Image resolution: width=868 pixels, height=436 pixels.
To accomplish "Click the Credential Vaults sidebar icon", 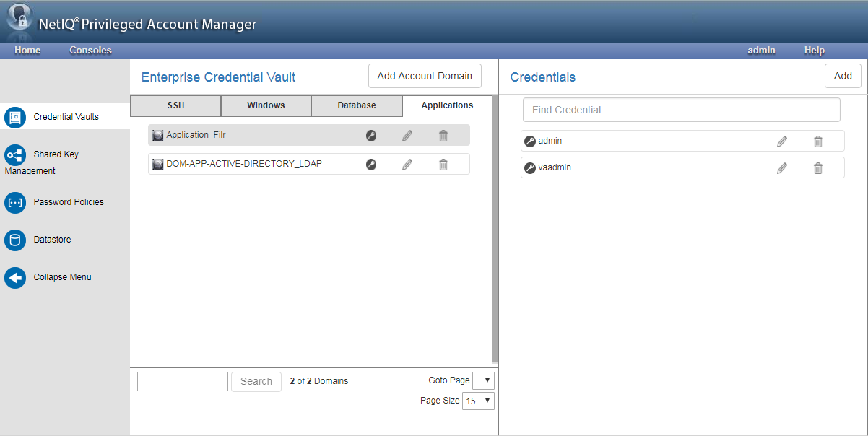I will [15, 117].
